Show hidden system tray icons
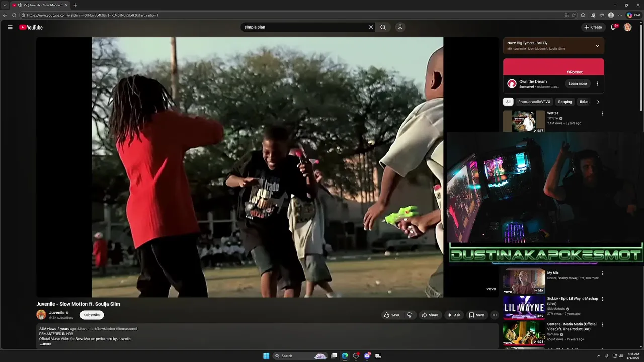 (x=598, y=356)
